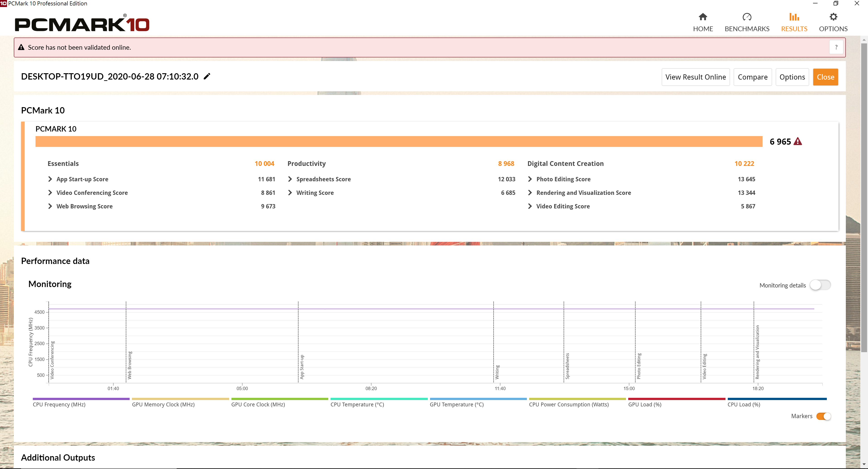This screenshot has width=868, height=469.
Task: Click the orange PCMARK 10 score bar
Action: point(399,141)
